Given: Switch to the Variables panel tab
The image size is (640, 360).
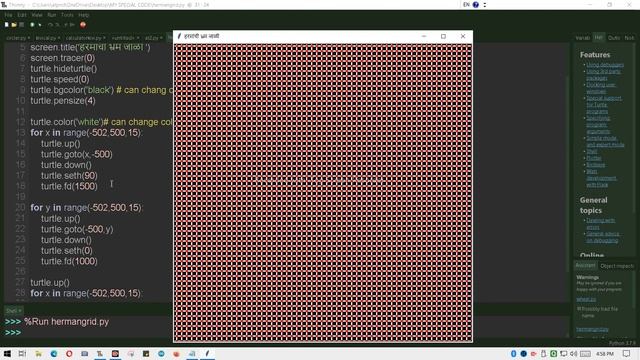Looking at the screenshot, I should 582,38.
